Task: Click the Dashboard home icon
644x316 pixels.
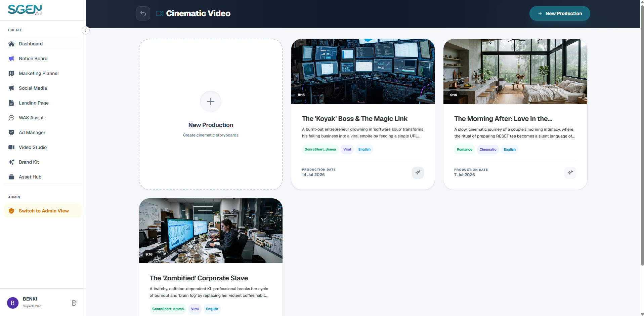Action: tap(11, 44)
